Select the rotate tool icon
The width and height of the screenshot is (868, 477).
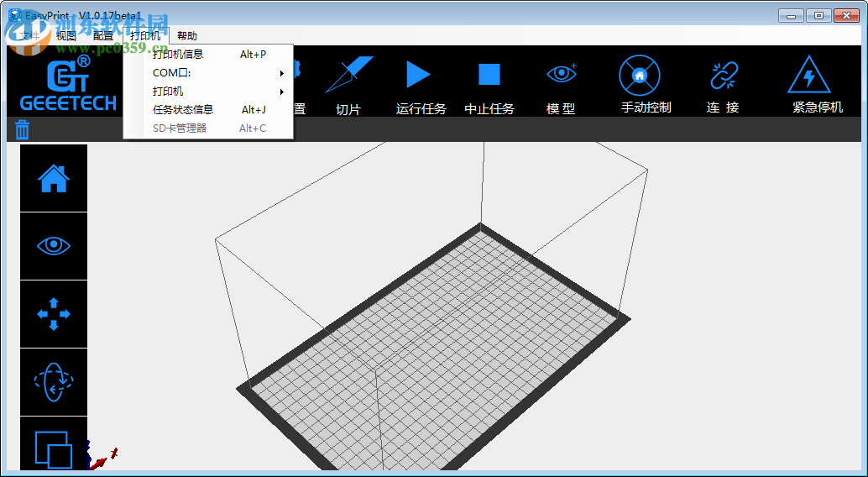pos(54,382)
